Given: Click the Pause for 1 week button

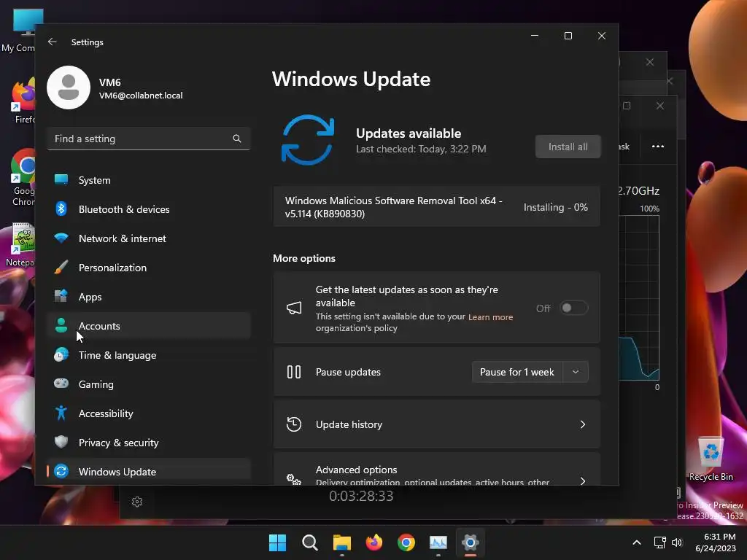Looking at the screenshot, I should [517, 372].
